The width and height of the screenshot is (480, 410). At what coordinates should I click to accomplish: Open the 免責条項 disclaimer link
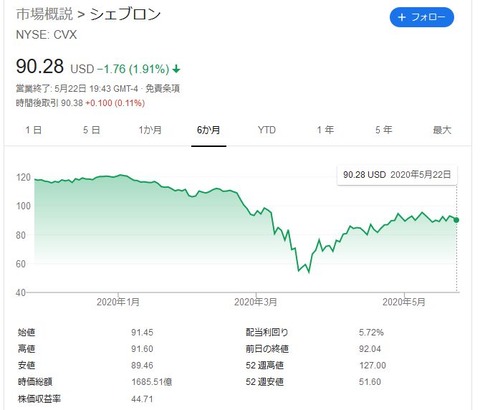(x=163, y=89)
